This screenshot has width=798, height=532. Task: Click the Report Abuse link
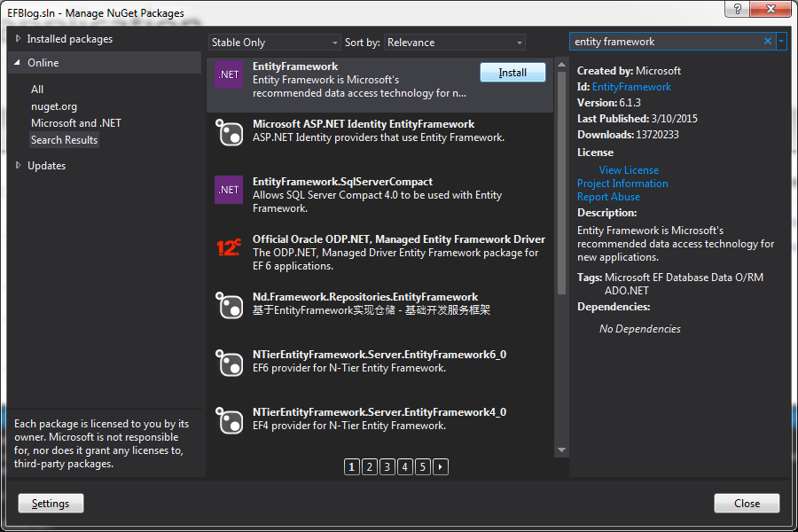pos(608,197)
